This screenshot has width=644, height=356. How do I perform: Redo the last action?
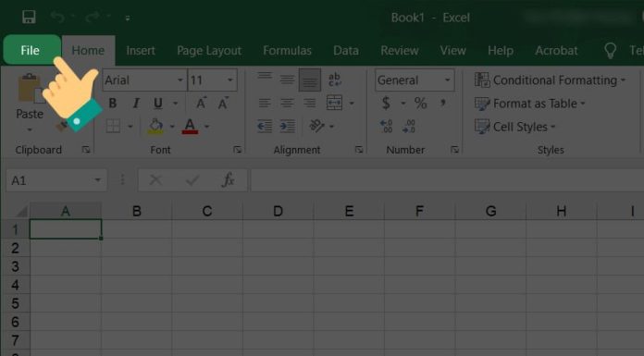click(93, 18)
